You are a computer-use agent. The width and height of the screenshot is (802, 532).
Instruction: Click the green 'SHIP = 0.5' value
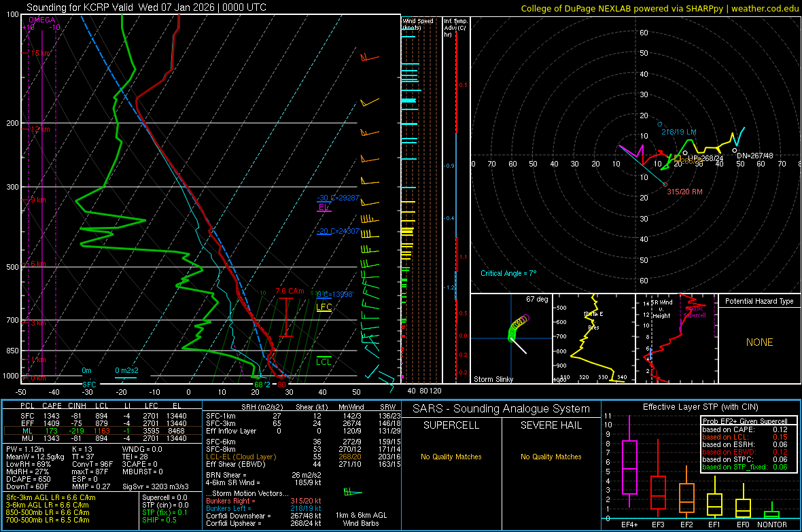tap(159, 520)
